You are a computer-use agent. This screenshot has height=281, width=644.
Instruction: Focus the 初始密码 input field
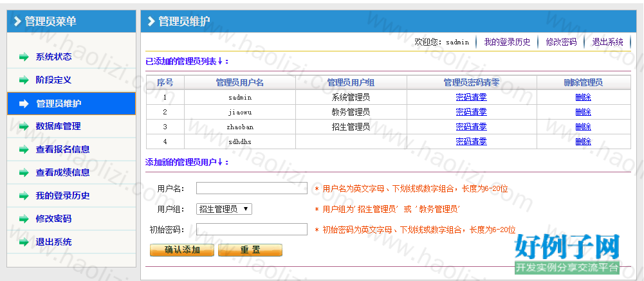[252, 230]
